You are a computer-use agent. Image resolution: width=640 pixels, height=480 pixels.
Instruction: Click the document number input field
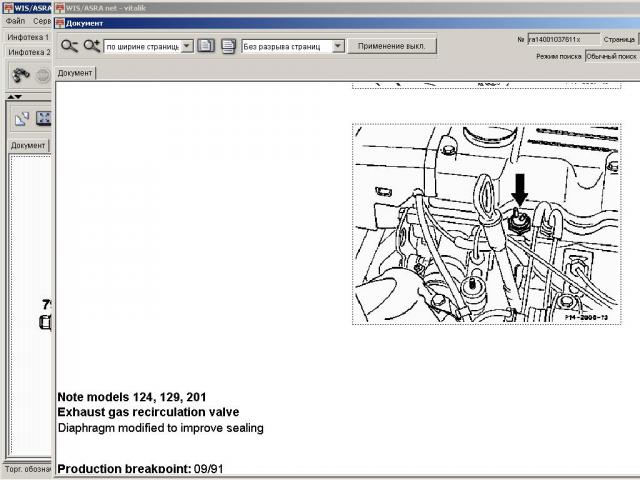coord(563,39)
